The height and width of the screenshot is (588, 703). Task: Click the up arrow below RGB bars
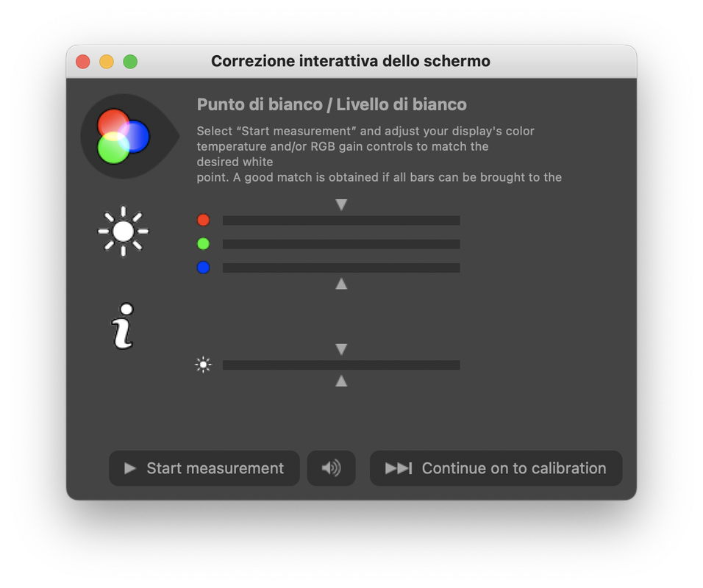[341, 284]
